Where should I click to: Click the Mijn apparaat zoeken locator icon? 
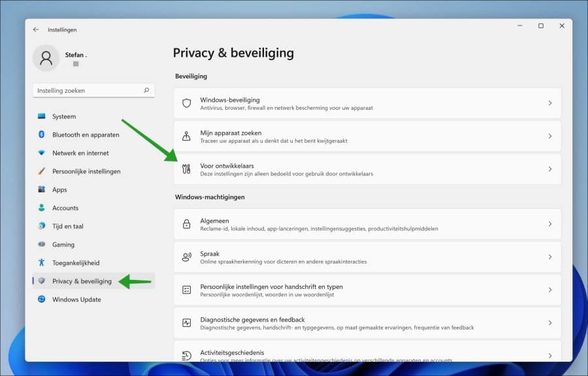[186, 136]
